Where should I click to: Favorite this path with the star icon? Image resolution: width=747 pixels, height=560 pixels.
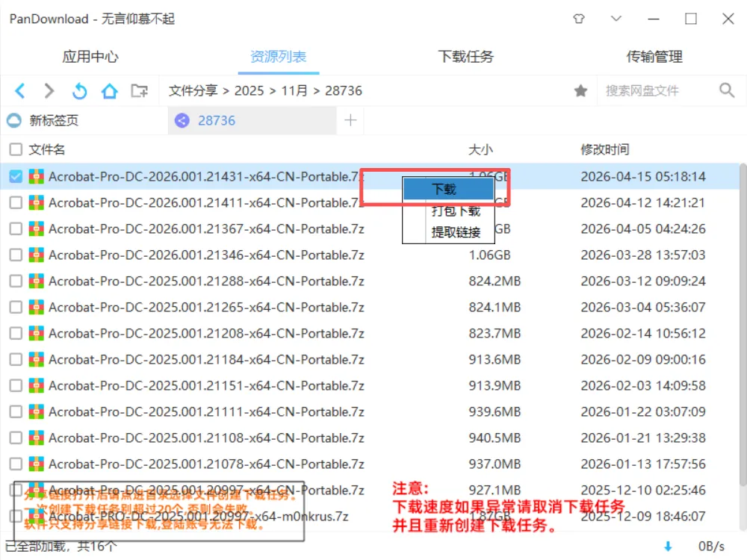(580, 90)
